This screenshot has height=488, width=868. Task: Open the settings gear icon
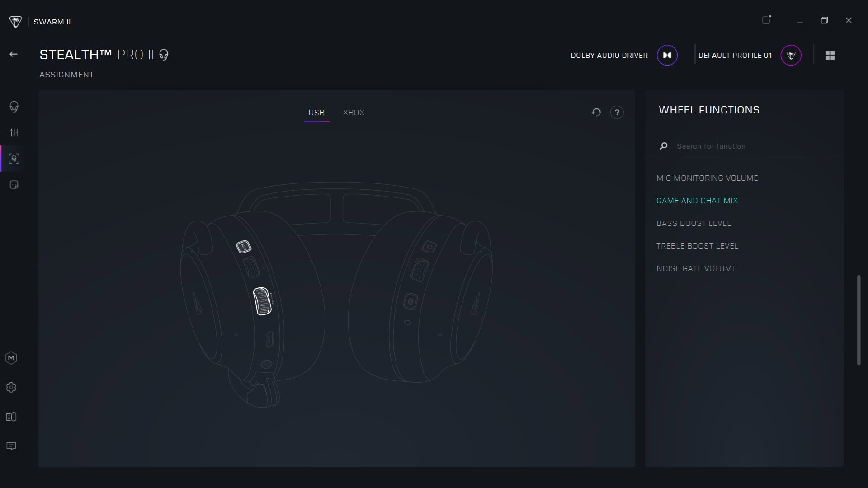(11, 388)
